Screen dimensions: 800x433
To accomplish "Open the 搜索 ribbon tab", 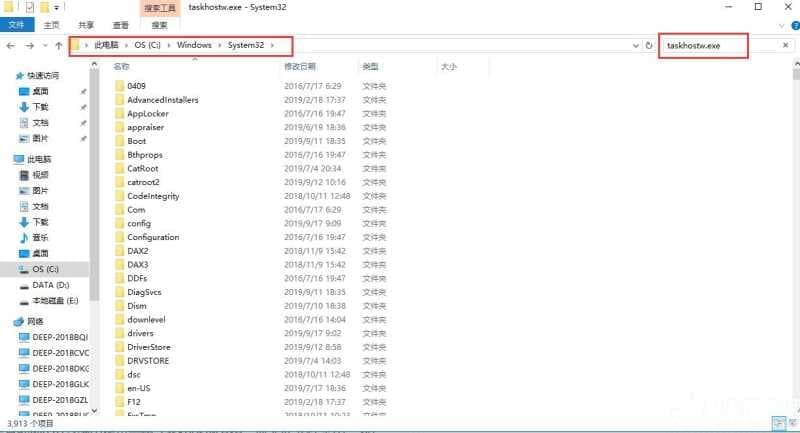I will [x=159, y=24].
